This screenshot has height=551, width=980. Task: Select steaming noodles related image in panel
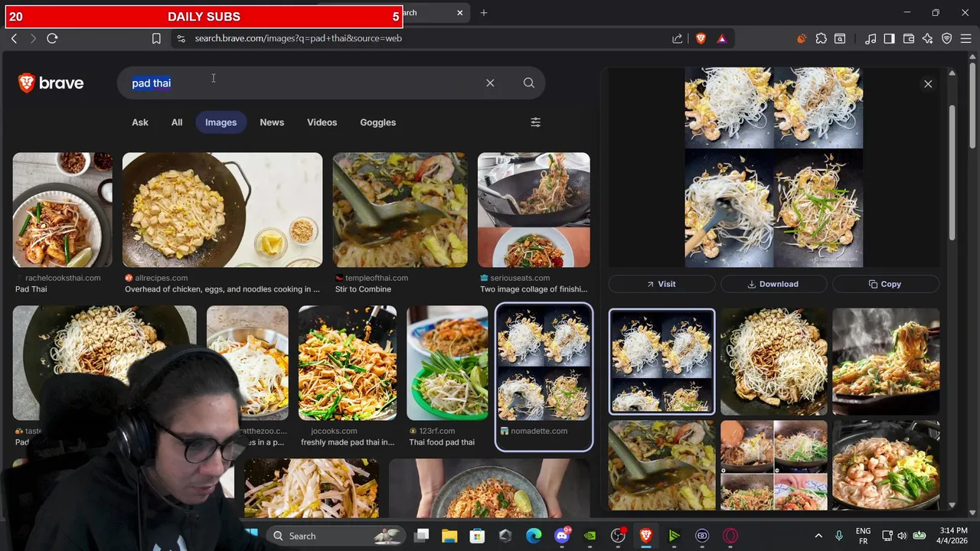(886, 361)
